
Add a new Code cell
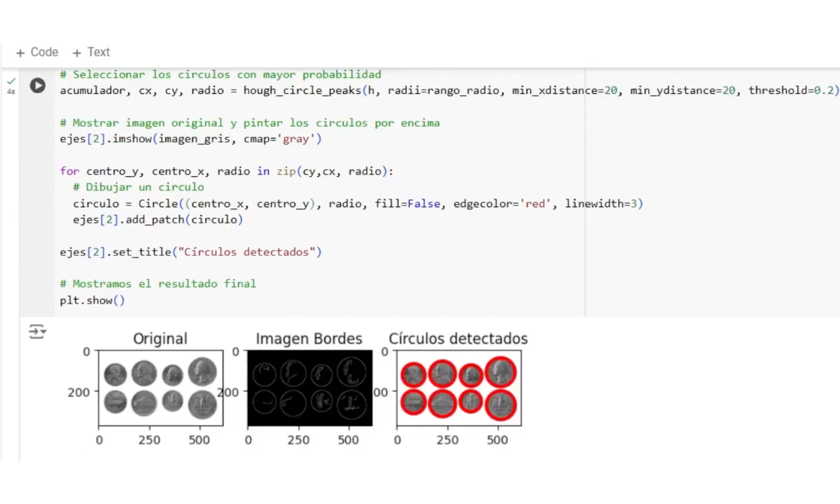click(x=37, y=52)
